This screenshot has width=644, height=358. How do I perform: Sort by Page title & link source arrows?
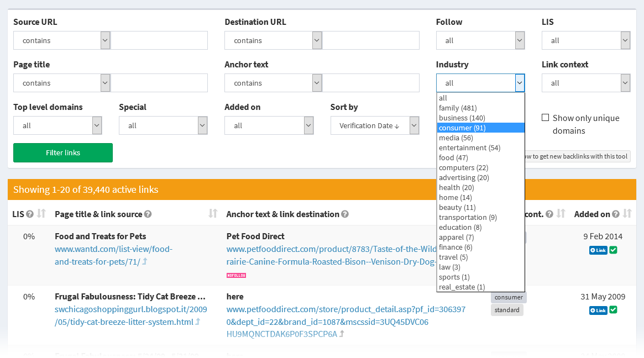pos(213,214)
